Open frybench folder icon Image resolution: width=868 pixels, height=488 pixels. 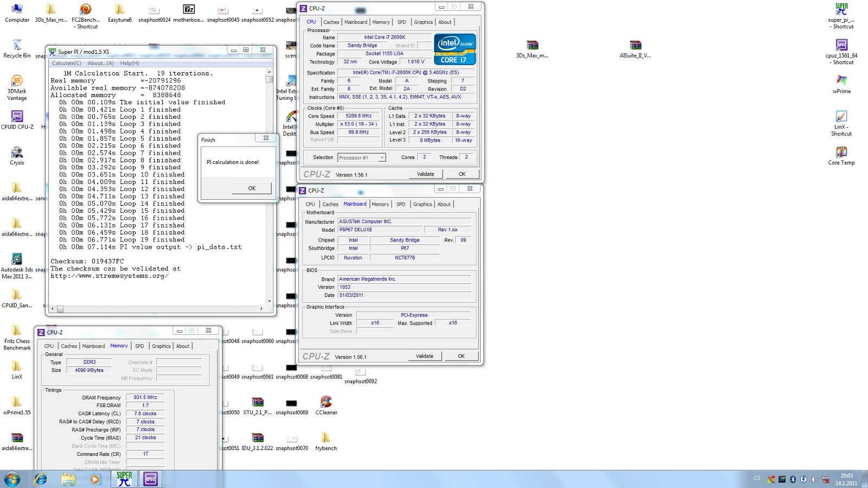click(x=326, y=441)
